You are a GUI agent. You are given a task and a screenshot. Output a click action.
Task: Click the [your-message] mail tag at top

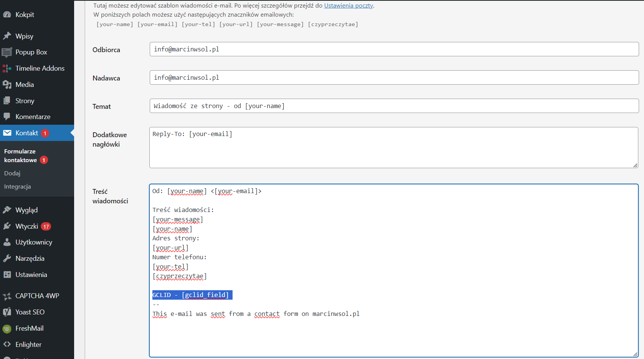pyautogui.click(x=280, y=24)
